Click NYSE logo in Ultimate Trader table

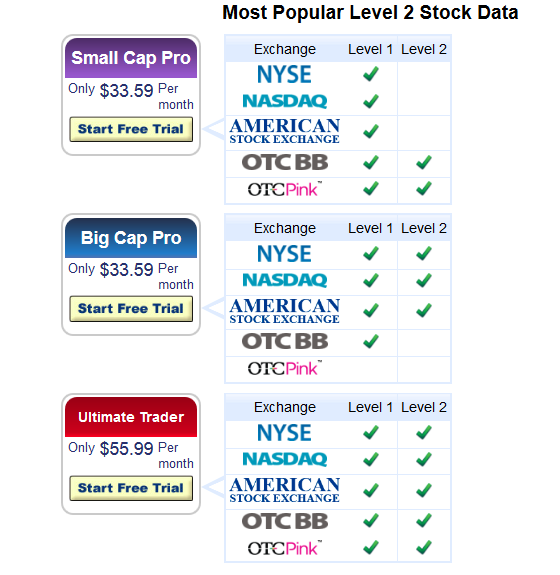tap(284, 433)
